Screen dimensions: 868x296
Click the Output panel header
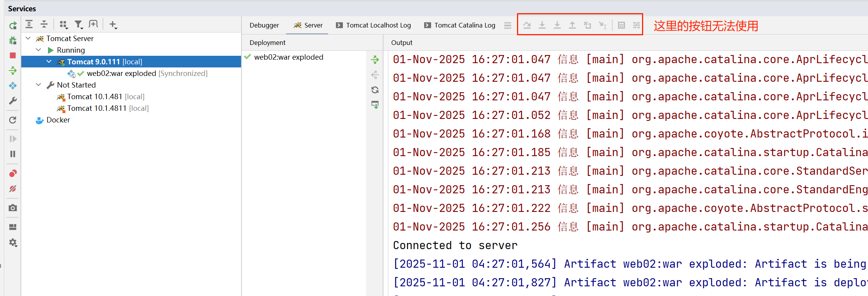point(402,43)
